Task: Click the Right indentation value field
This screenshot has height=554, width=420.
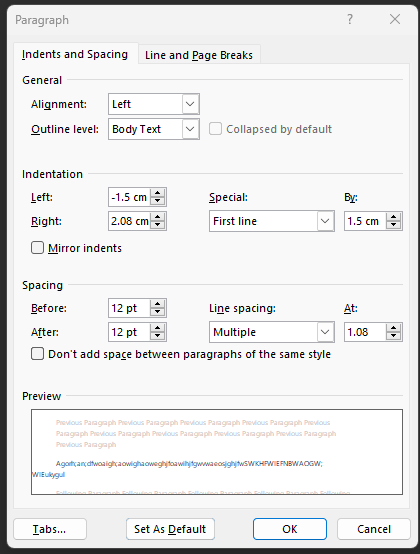Action: (x=129, y=221)
